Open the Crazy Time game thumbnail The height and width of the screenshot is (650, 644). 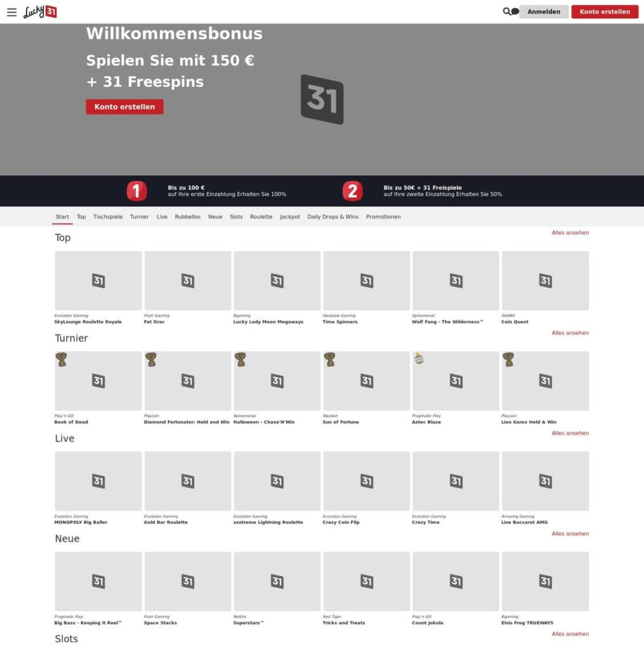pos(456,481)
